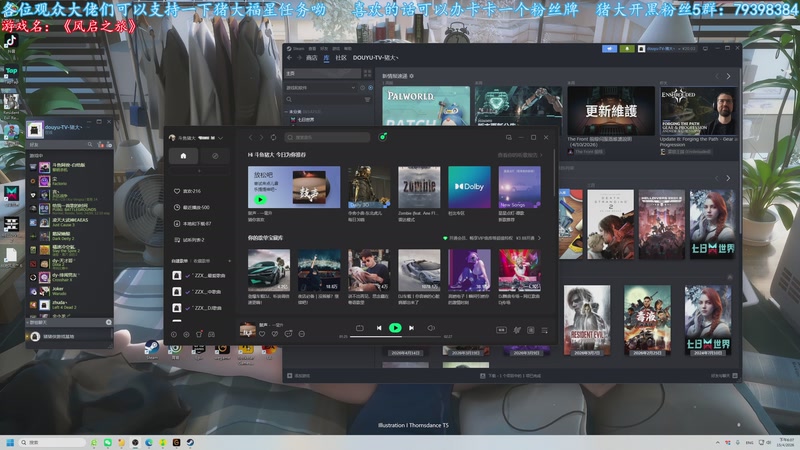Open playlist ZZX_DJ in sidebar
Viewport: 800px width, 450px height.
tap(200, 308)
